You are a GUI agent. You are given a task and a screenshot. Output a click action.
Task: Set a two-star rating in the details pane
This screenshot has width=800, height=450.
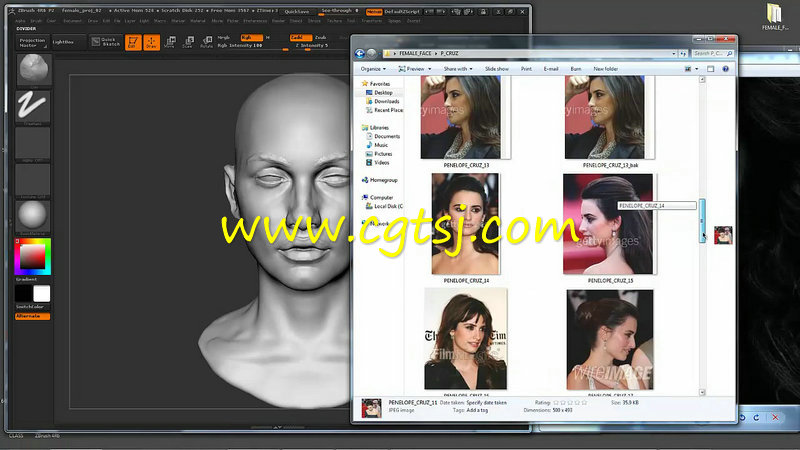(563, 403)
